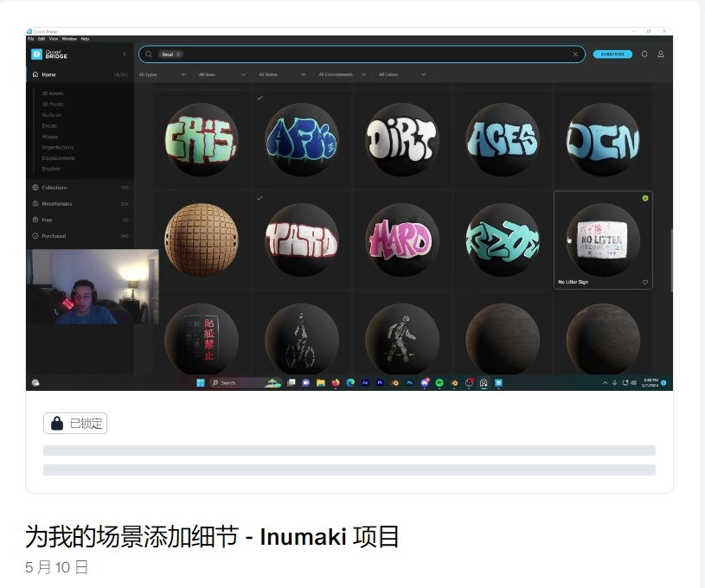Collapse the sidebar with the chevron

tap(125, 54)
